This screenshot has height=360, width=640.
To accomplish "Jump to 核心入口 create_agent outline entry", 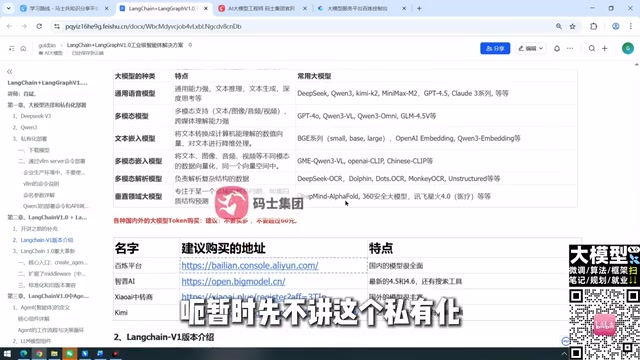I will tap(53, 262).
